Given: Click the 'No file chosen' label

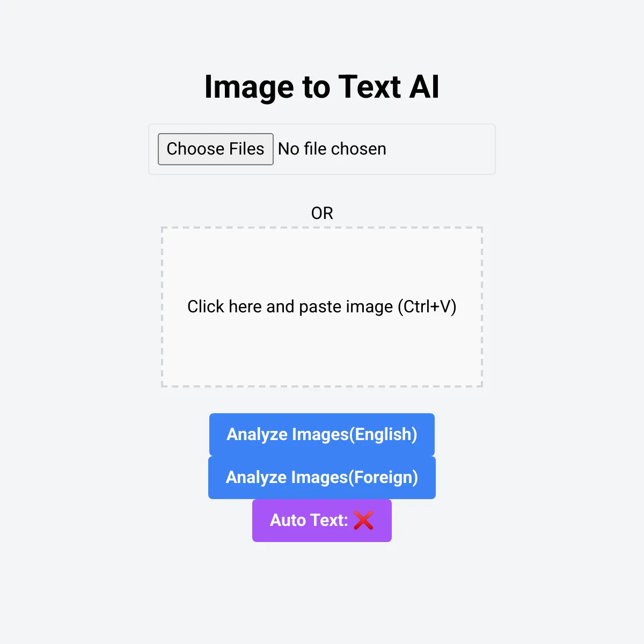Looking at the screenshot, I should pyautogui.click(x=332, y=149).
